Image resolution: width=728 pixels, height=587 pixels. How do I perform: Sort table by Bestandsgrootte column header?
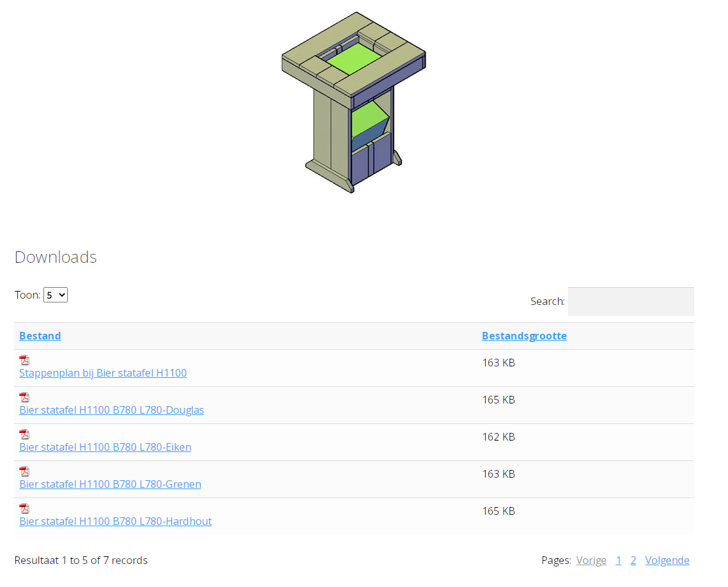524,336
